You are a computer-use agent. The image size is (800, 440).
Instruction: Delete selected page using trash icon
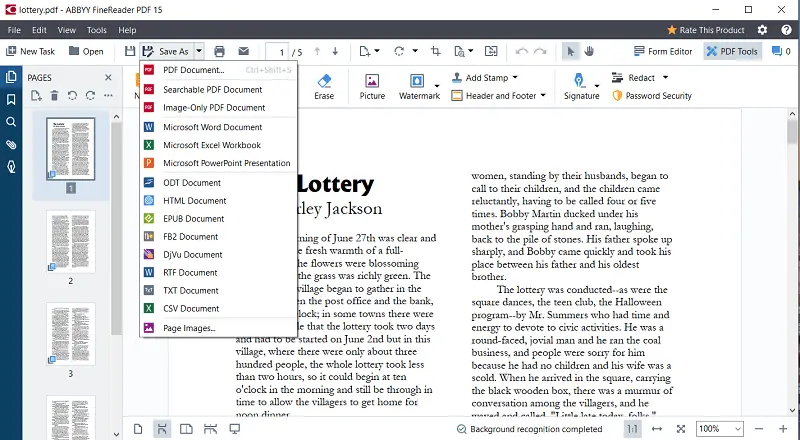54,96
